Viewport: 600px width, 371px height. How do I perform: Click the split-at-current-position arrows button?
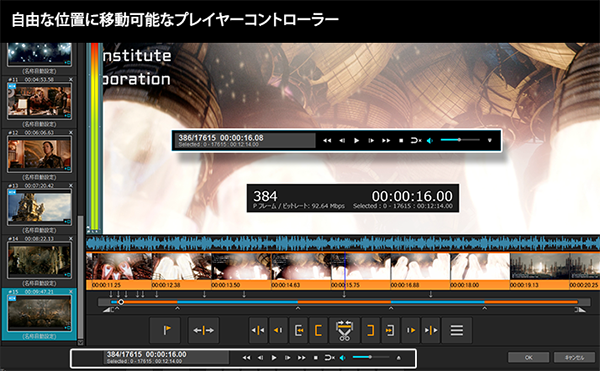[204, 330]
